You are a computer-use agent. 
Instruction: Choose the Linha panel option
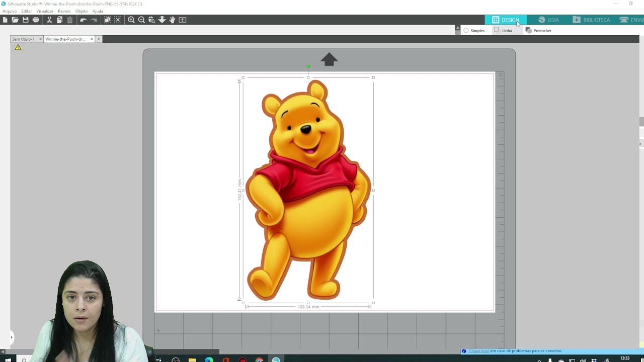[503, 31]
